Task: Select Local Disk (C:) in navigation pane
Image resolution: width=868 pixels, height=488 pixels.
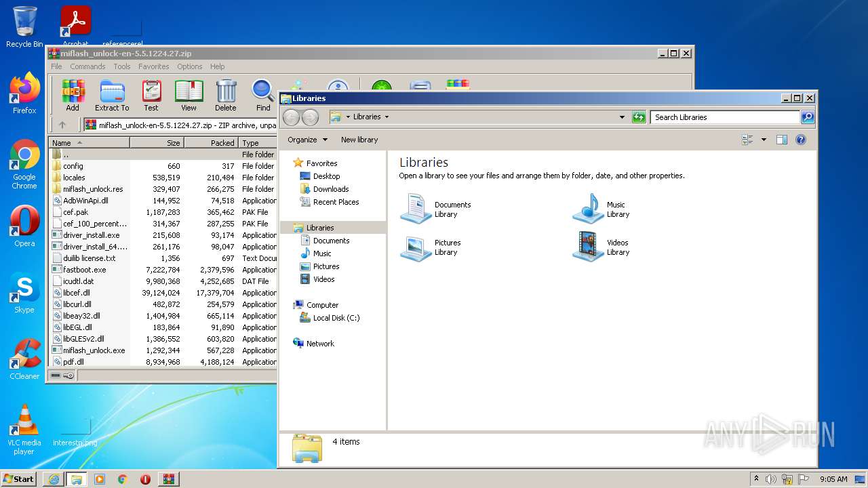Action: point(336,318)
